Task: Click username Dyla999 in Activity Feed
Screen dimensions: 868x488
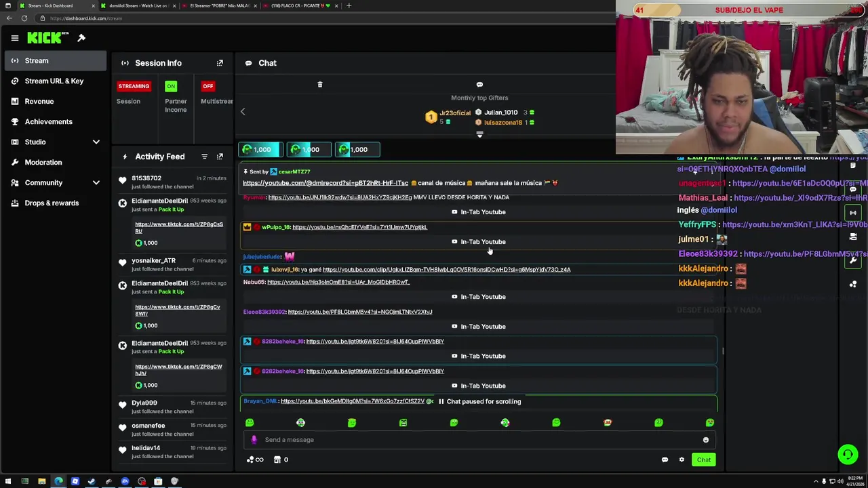Action: (x=144, y=403)
